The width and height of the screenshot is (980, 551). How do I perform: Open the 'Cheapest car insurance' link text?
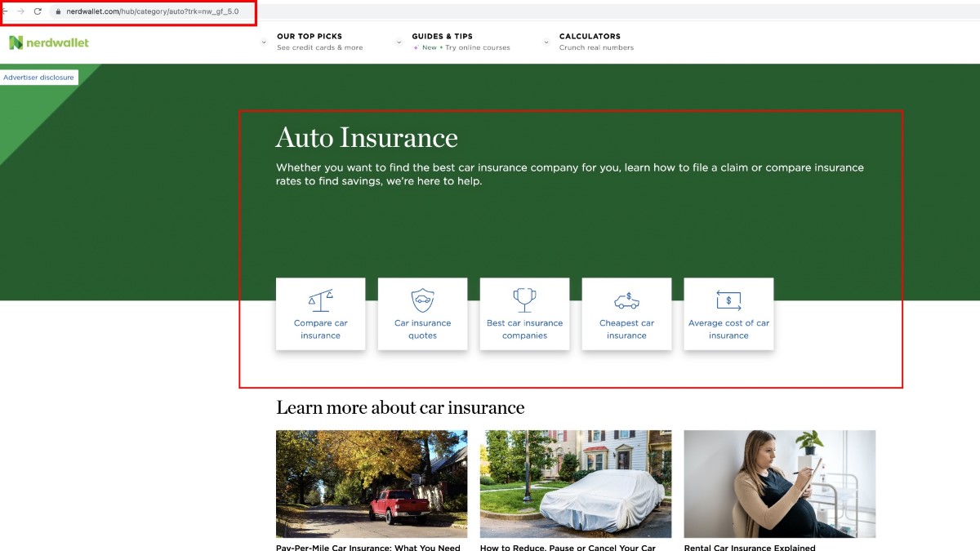coord(626,329)
